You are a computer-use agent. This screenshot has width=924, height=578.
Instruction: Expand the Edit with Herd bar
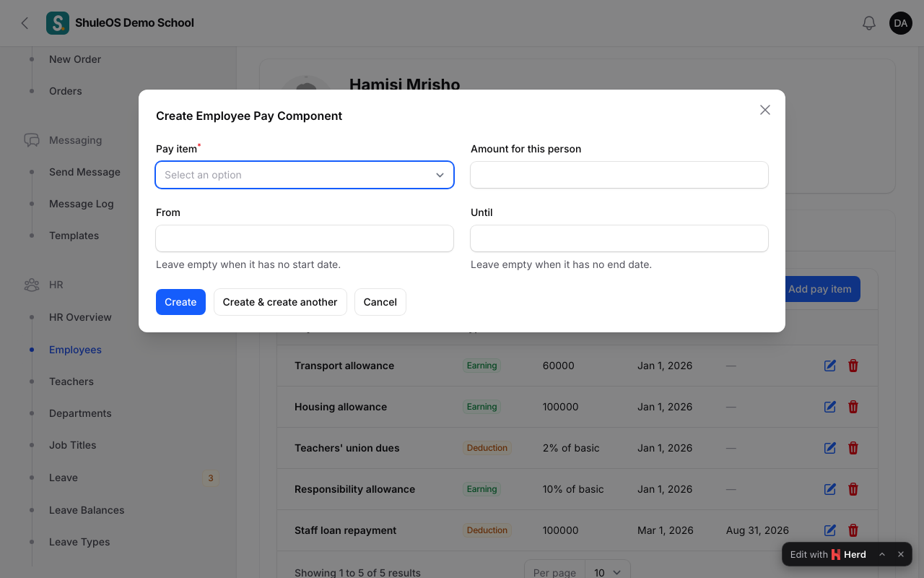coord(882,554)
